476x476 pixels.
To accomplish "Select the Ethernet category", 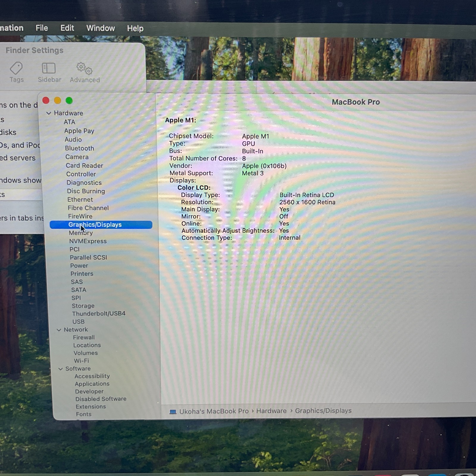I will [x=80, y=200].
